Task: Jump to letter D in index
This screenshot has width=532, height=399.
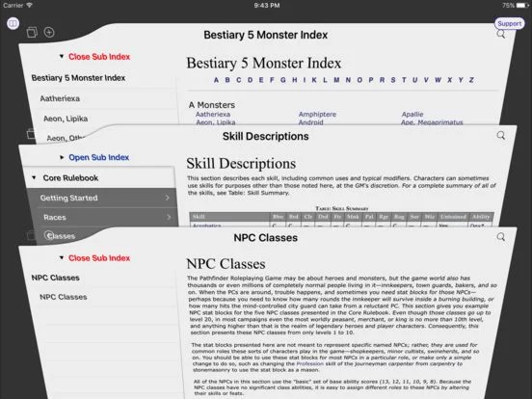Action: click(x=250, y=80)
